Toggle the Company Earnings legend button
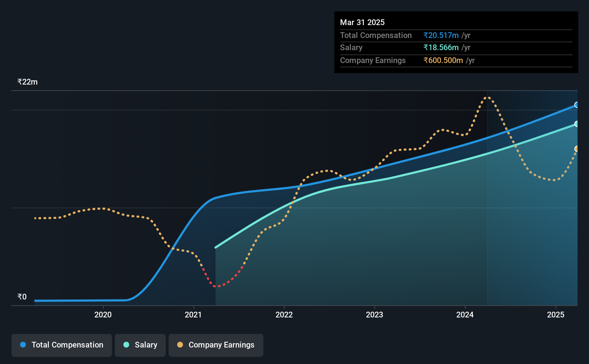This screenshot has width=589, height=364. (216, 345)
